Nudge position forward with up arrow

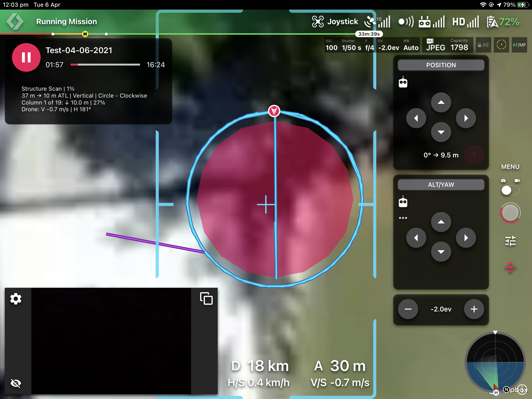[x=441, y=102]
